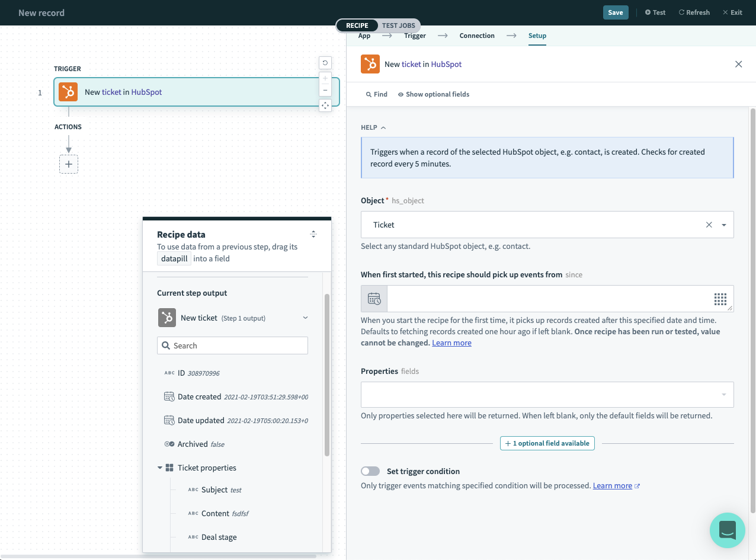Open the Object dropdown arrow
The image size is (756, 560).
[x=724, y=225]
